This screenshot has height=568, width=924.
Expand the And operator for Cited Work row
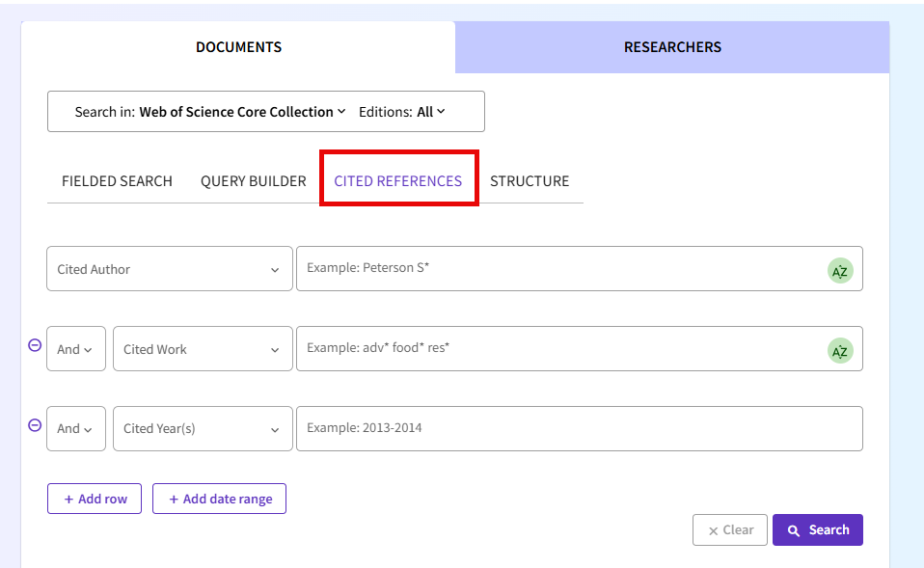coord(75,349)
